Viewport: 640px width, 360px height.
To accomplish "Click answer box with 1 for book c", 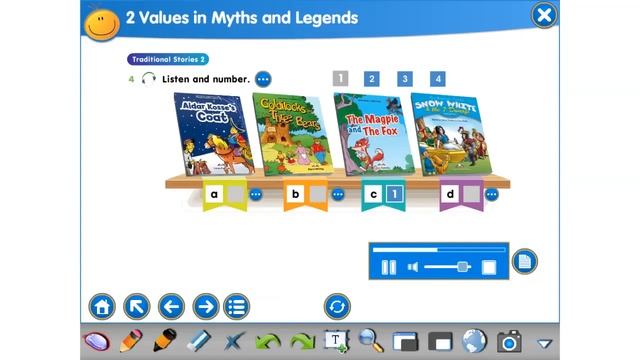I will tap(394, 194).
